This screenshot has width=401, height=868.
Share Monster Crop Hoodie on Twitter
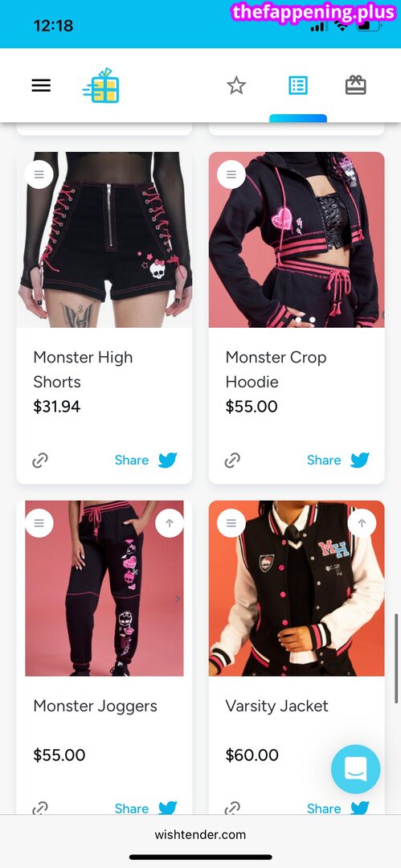click(338, 460)
